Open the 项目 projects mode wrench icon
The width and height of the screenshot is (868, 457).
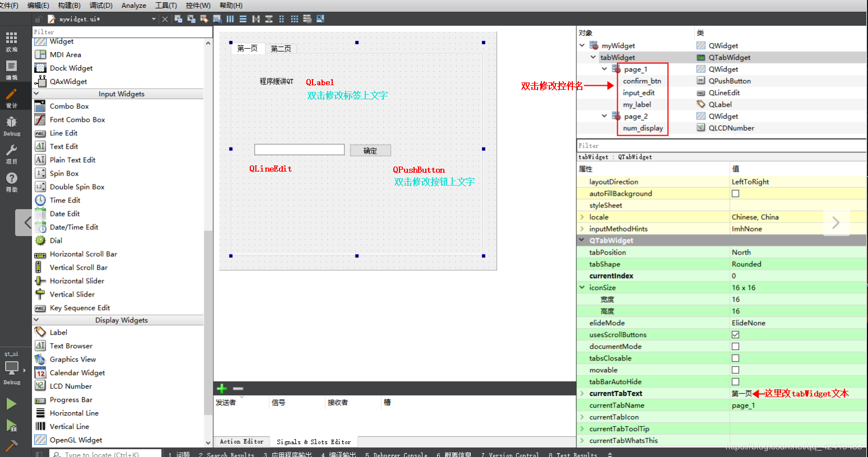click(x=12, y=154)
